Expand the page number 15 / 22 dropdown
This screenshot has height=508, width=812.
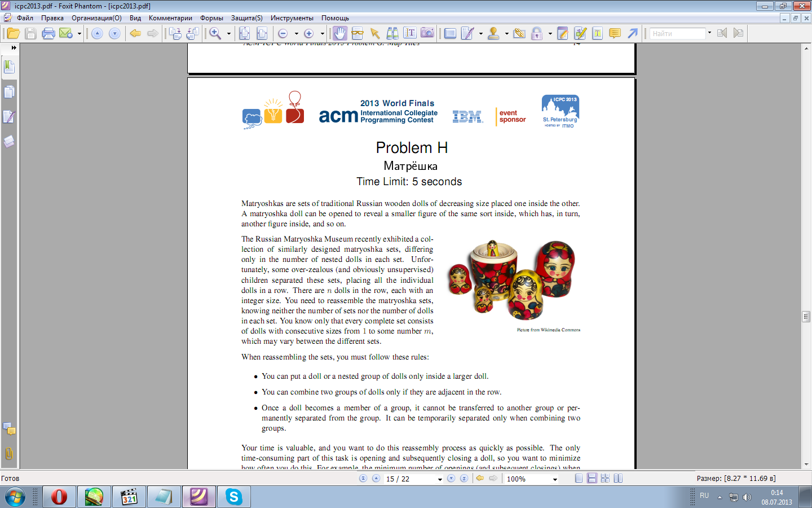(x=440, y=479)
